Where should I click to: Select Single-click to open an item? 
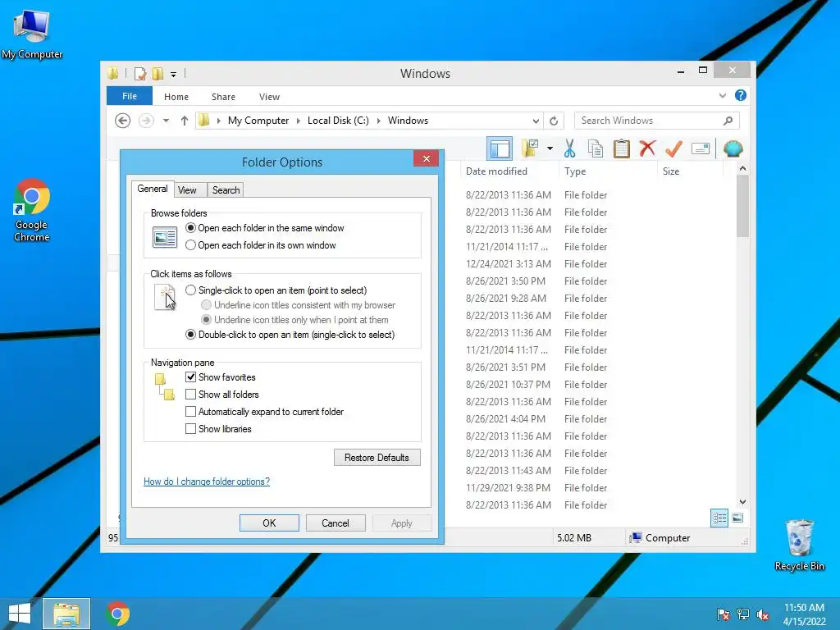(276, 290)
